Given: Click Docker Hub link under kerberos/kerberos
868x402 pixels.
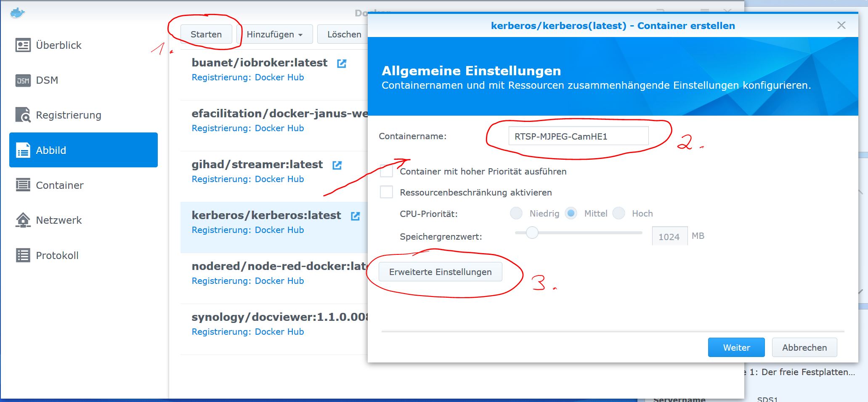Looking at the screenshot, I should point(279,230).
